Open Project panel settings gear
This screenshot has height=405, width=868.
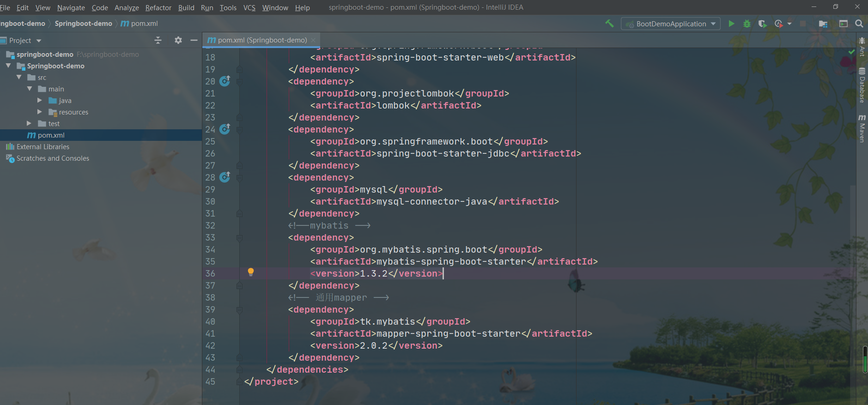[x=178, y=40]
